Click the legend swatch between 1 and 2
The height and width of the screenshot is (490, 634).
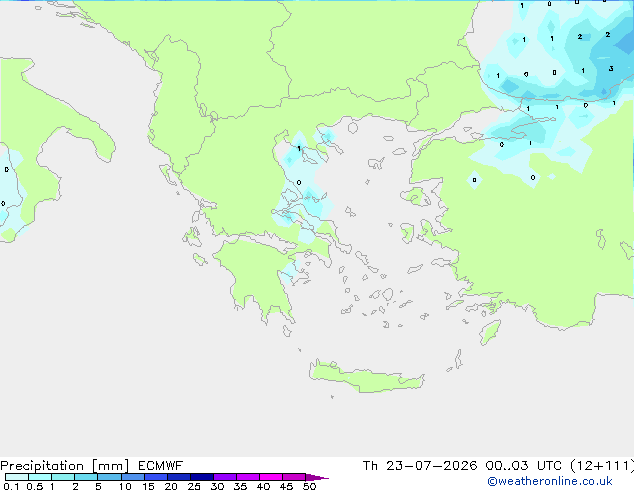tap(63, 477)
